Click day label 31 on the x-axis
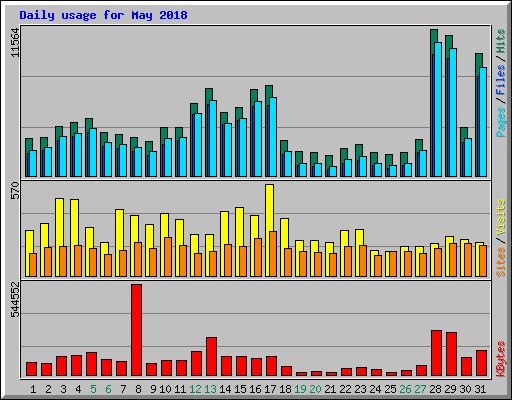 point(480,389)
